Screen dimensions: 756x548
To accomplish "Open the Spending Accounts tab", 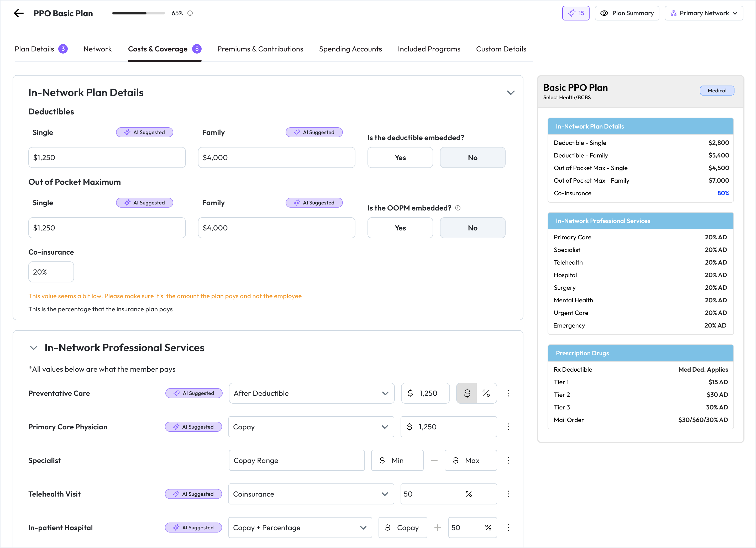I will pos(350,49).
